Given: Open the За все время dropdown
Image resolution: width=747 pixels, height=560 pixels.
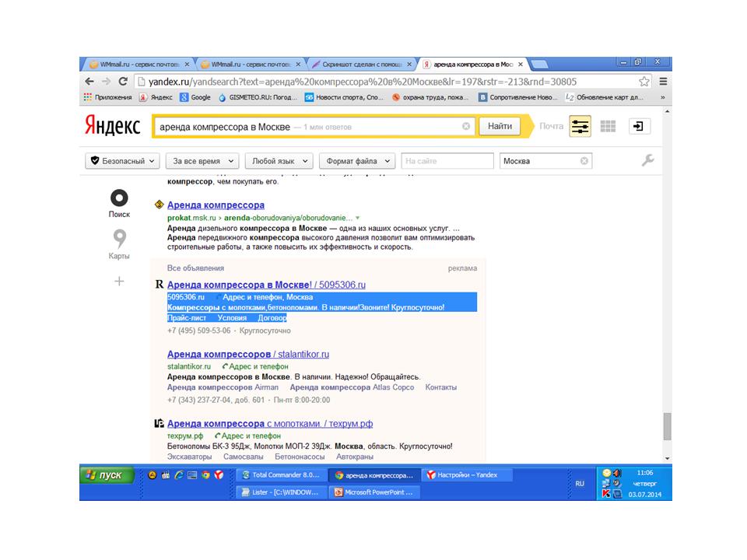Looking at the screenshot, I should pos(202,161).
